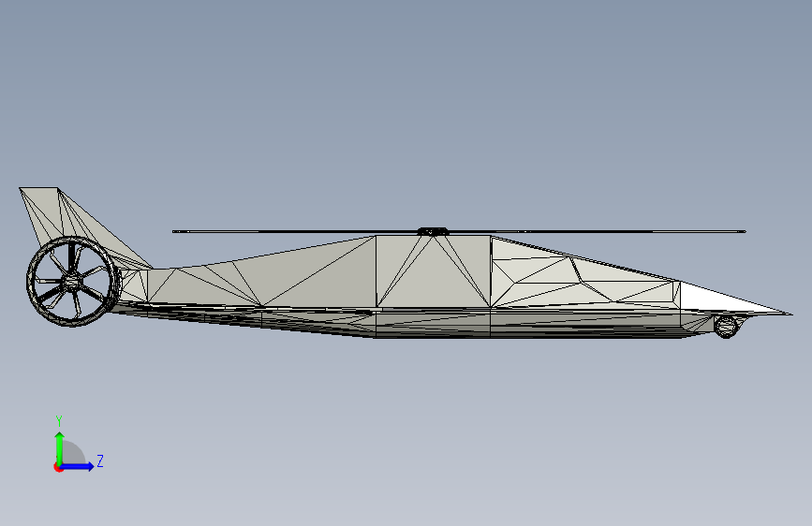Viewport: 812px width, 526px height.
Task: Click the front landing wheel under the nose
Action: (726, 327)
